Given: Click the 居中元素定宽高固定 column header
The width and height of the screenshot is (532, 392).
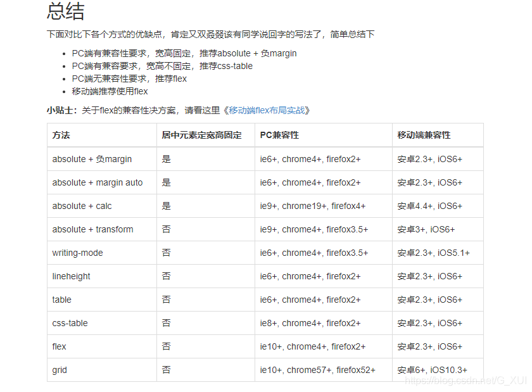Looking at the screenshot, I should (201, 135).
